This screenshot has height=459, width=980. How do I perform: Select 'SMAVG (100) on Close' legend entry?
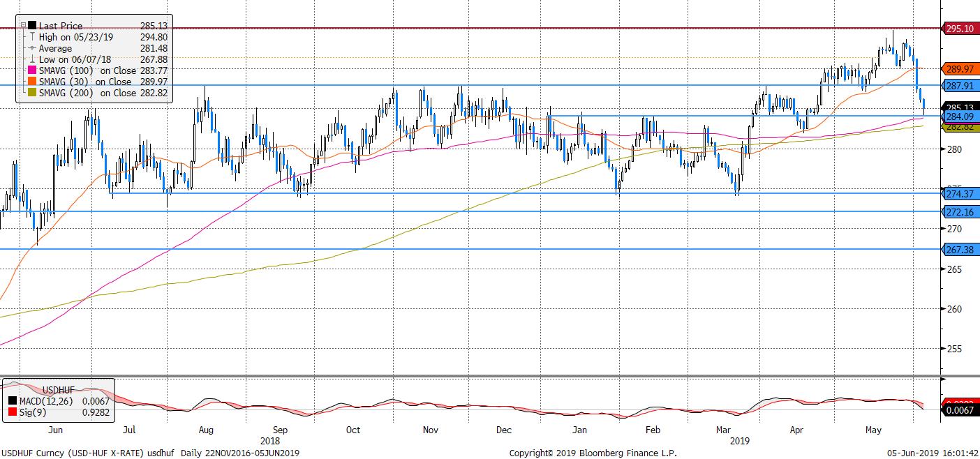pyautogui.click(x=88, y=70)
